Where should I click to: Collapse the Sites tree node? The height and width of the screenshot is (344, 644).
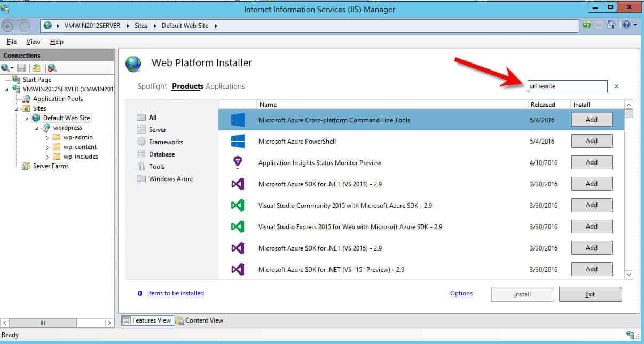[x=17, y=109]
